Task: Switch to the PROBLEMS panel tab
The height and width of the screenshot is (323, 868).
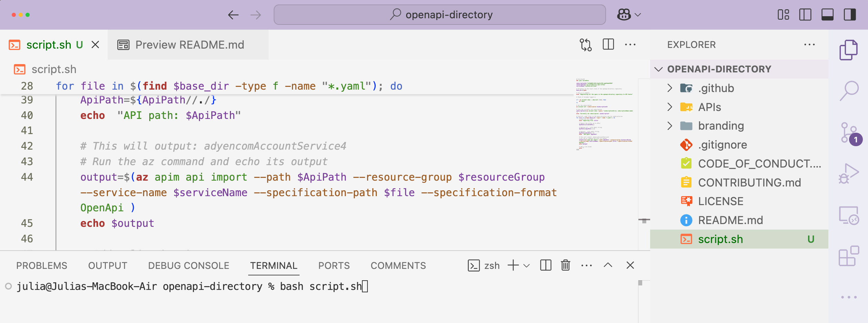Action: point(42,265)
